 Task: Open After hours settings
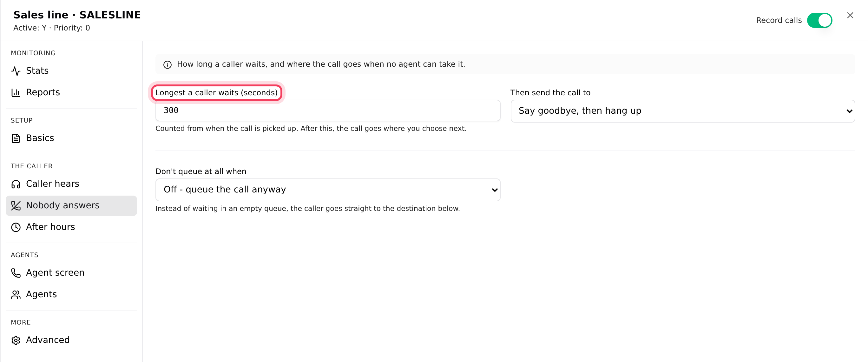(71, 227)
